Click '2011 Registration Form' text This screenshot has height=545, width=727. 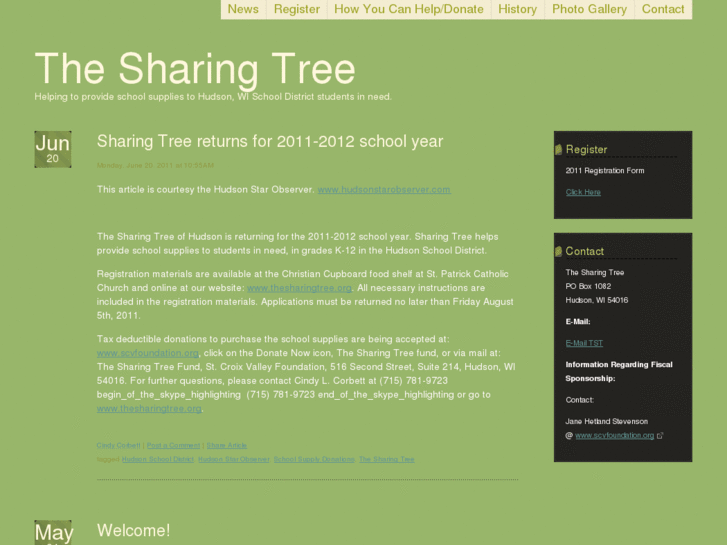click(x=605, y=171)
